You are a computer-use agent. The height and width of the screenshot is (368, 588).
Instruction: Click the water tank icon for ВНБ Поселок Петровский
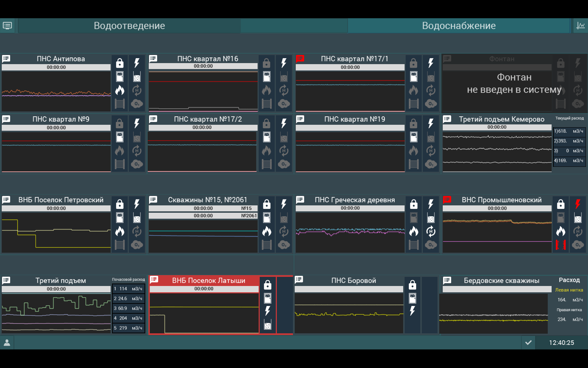click(137, 218)
